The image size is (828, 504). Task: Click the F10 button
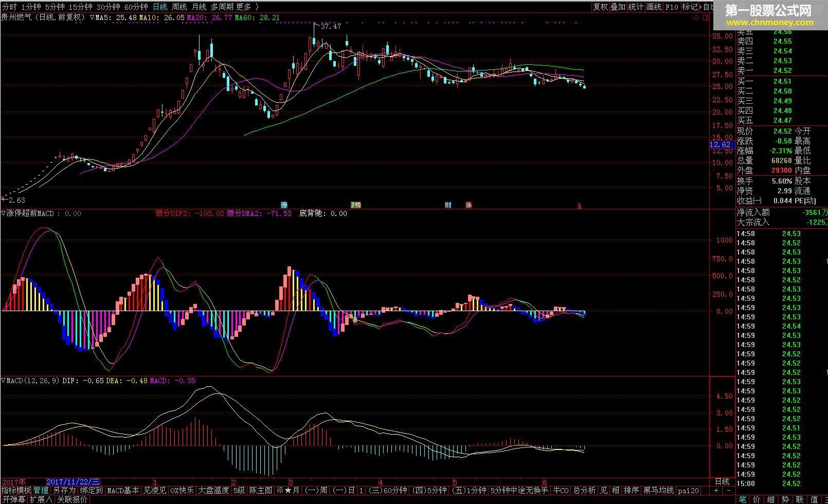[x=672, y=7]
